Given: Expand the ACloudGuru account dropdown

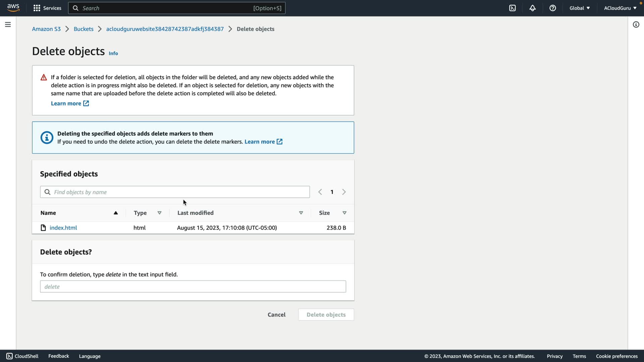Looking at the screenshot, I should click(x=620, y=8).
